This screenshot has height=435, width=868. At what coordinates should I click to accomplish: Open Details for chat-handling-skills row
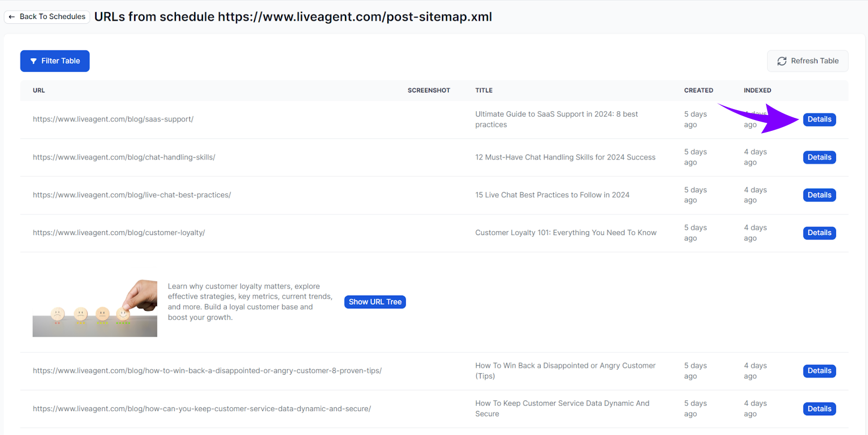tap(819, 157)
